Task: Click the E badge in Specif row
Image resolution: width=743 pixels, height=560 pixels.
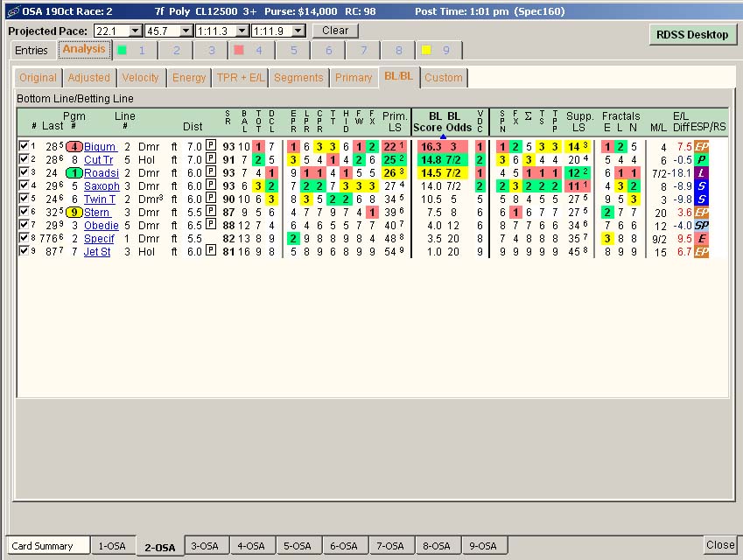Action: [701, 238]
